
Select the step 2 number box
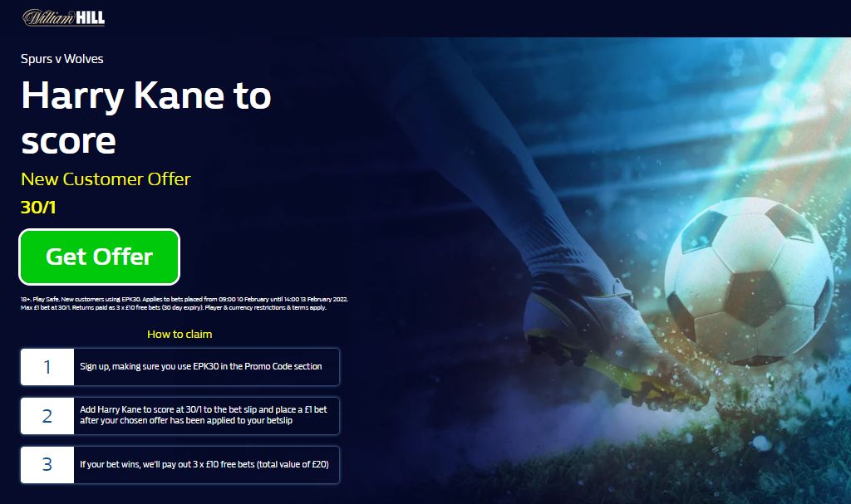[47, 416]
